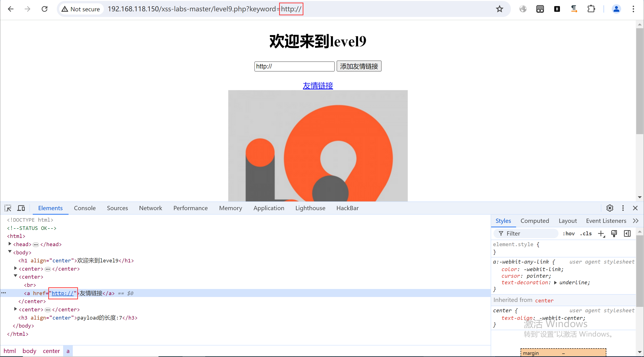
Task: Open DevTools settings gear
Action: pos(610,208)
